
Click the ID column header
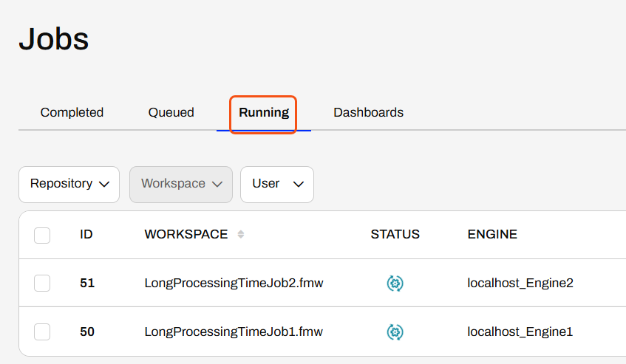point(86,235)
